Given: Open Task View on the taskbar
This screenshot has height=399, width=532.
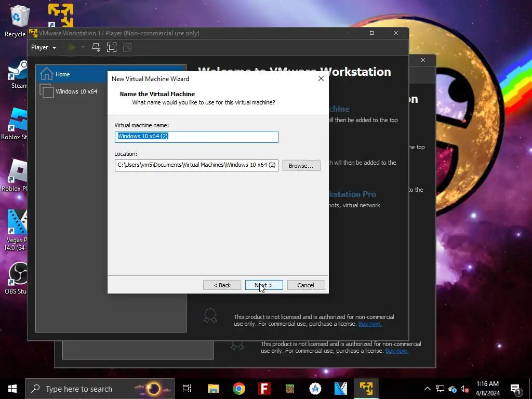Looking at the screenshot, I should pos(187,389).
